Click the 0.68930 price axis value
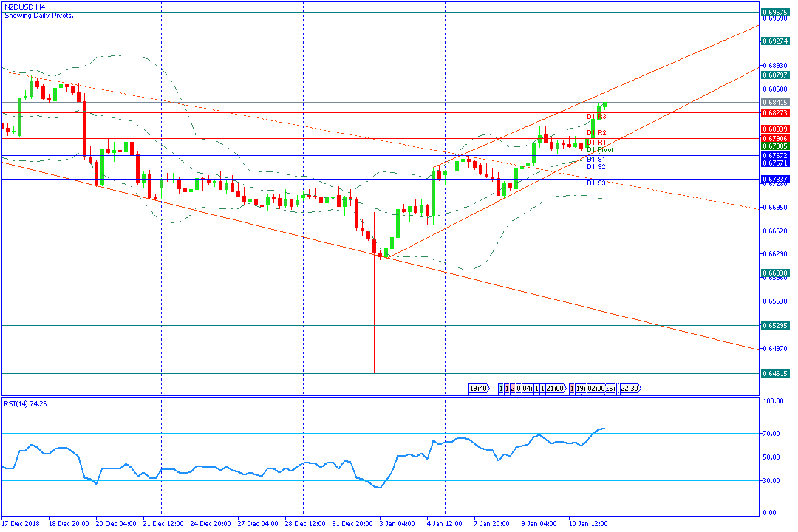The width and height of the screenshot is (798, 532). [x=775, y=66]
